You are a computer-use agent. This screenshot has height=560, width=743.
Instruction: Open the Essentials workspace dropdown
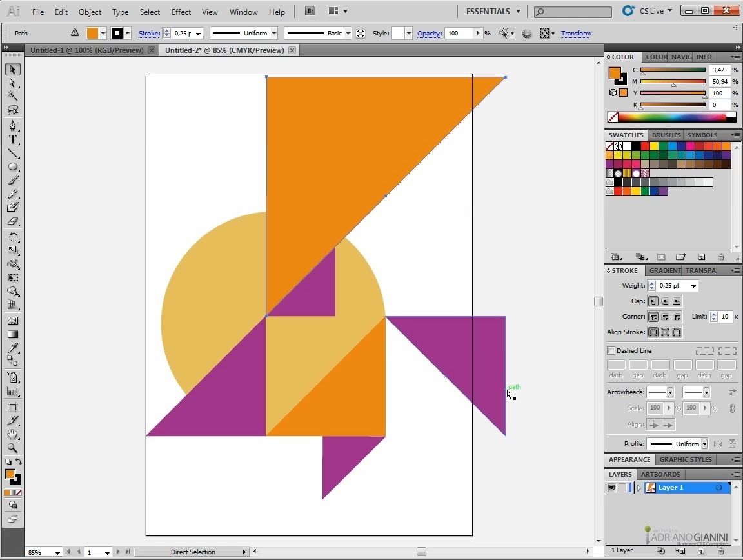(x=493, y=12)
